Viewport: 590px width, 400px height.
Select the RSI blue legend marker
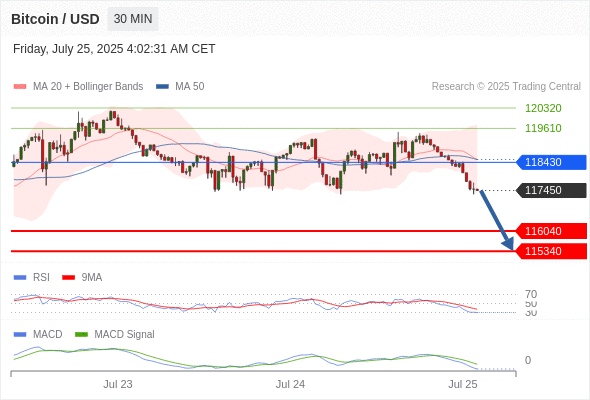click(x=20, y=278)
